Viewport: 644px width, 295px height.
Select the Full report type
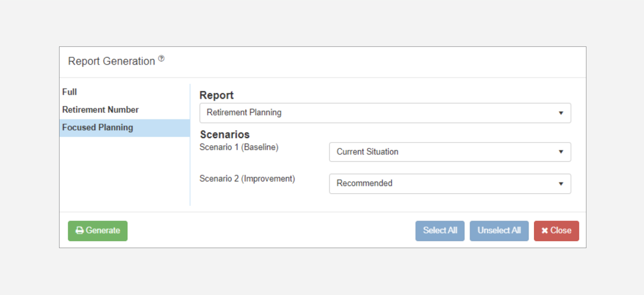pos(69,92)
